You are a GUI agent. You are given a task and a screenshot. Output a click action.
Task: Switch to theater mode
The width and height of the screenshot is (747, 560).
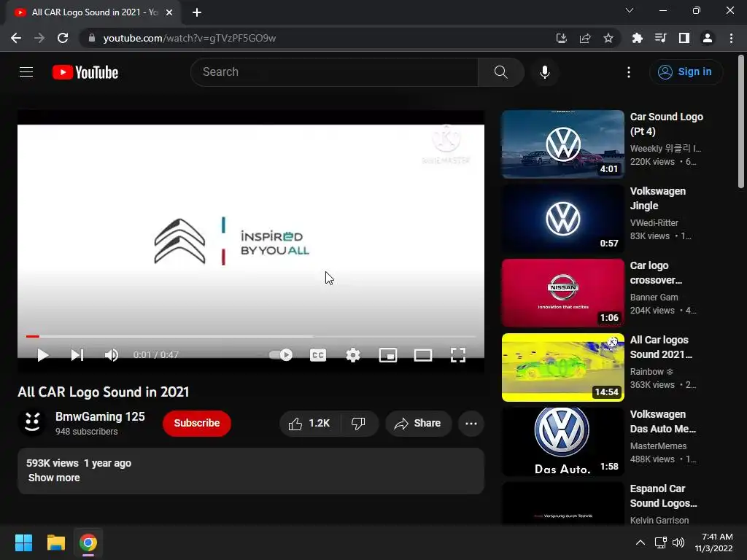[x=423, y=355]
